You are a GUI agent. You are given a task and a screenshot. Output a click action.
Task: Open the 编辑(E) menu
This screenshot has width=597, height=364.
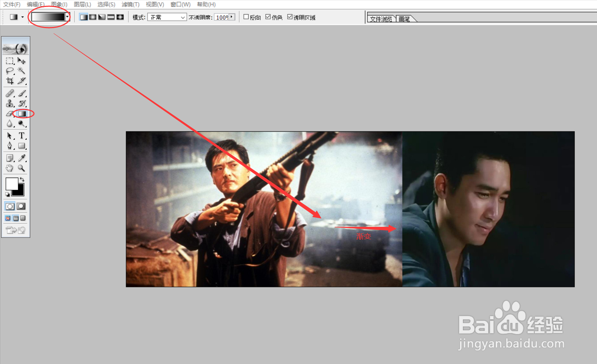tap(35, 4)
